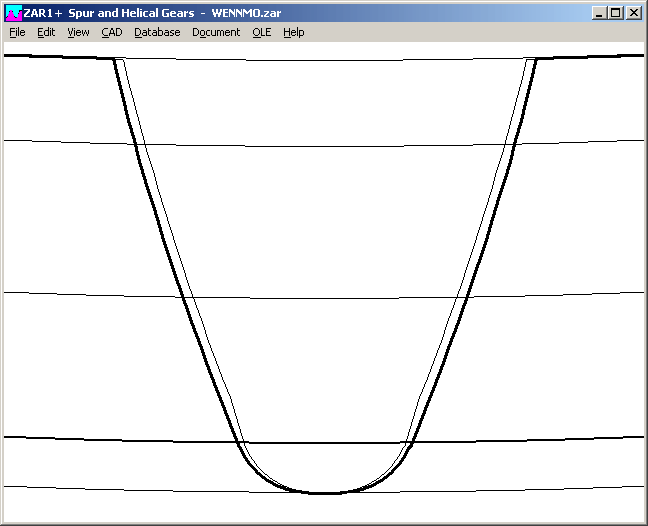The image size is (648, 526).
Task: Open the Document menu
Action: coord(216,32)
